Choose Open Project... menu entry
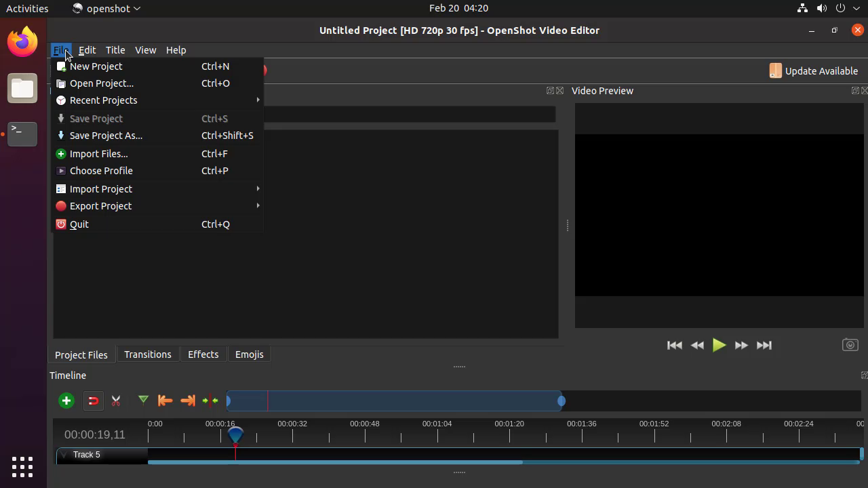 click(157, 83)
